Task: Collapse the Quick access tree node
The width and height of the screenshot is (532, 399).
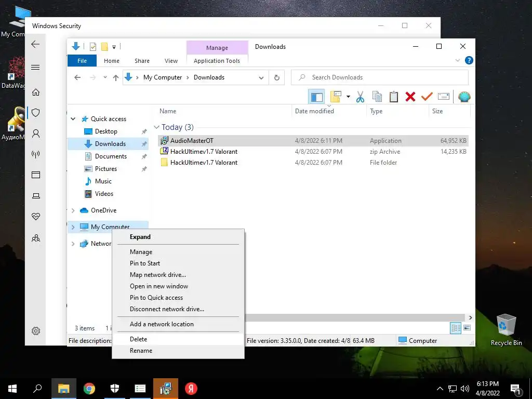Action: click(73, 119)
